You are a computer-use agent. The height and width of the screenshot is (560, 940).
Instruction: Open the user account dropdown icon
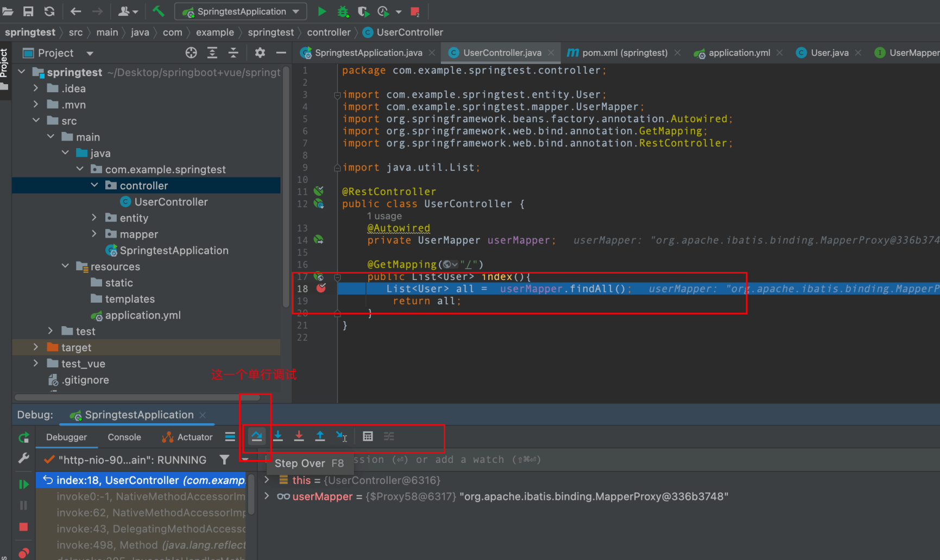pos(128,11)
